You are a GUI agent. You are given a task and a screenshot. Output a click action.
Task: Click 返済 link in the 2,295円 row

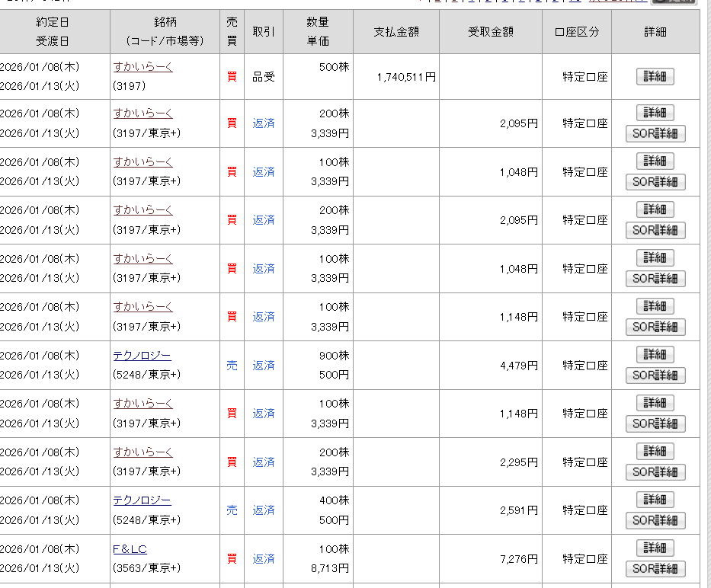click(264, 462)
